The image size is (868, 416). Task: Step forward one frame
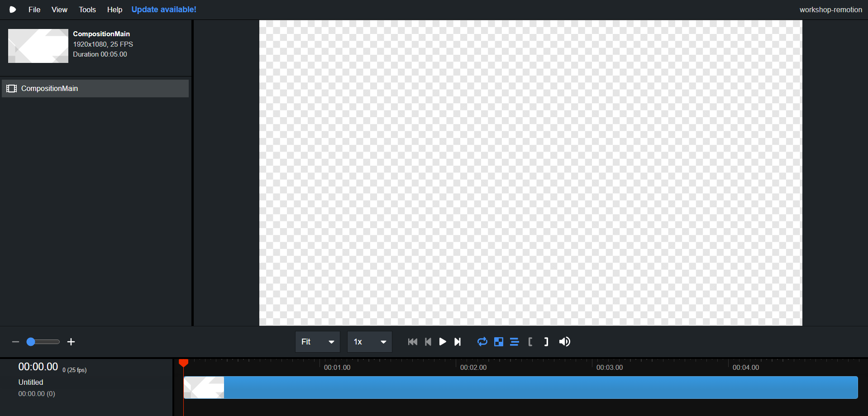(x=458, y=342)
